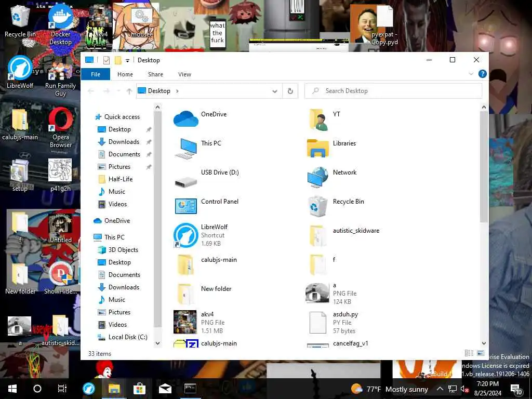Image resolution: width=532 pixels, height=399 pixels.
Task: Select Network item in file list
Action: click(x=332, y=177)
